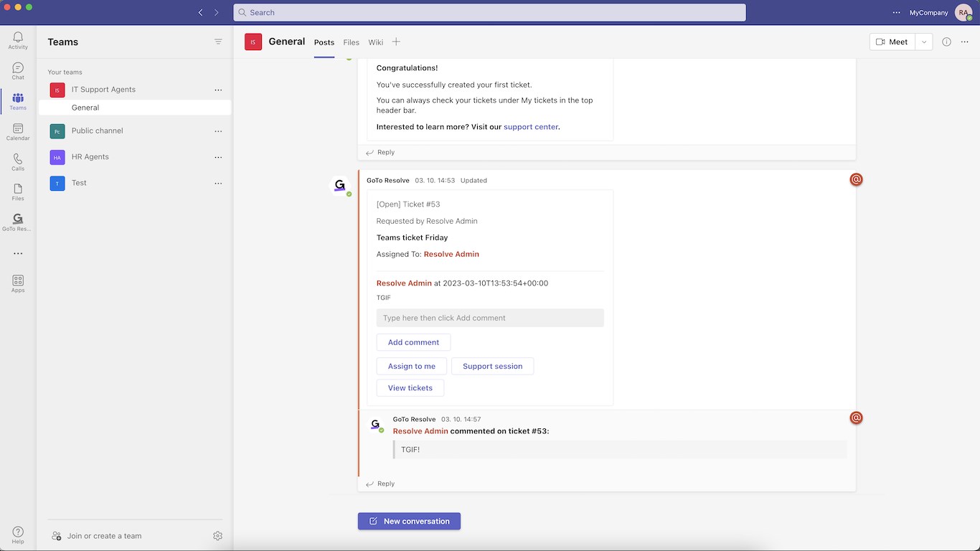Screen dimensions: 980x551
Task: Open the Chat section
Action: [18, 71]
